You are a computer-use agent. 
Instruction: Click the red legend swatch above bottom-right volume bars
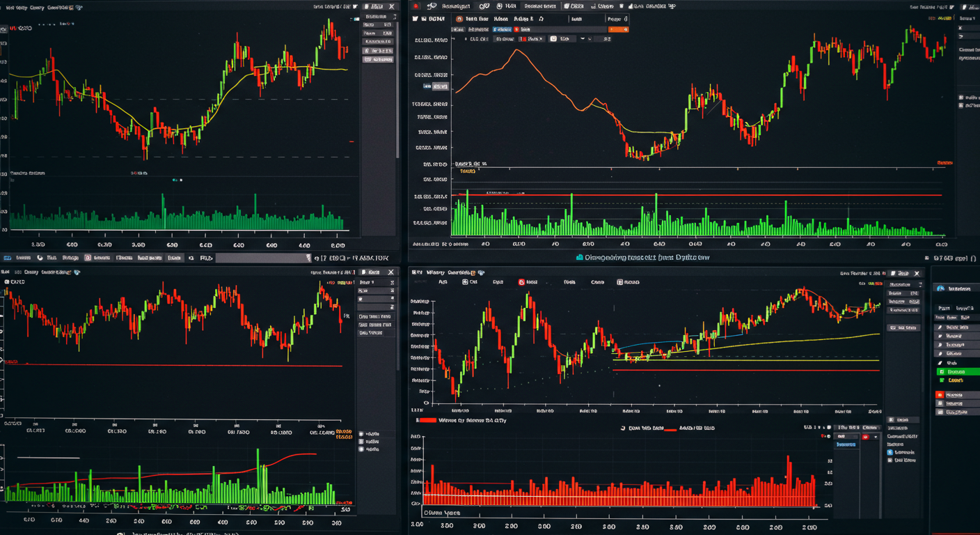[x=428, y=420]
